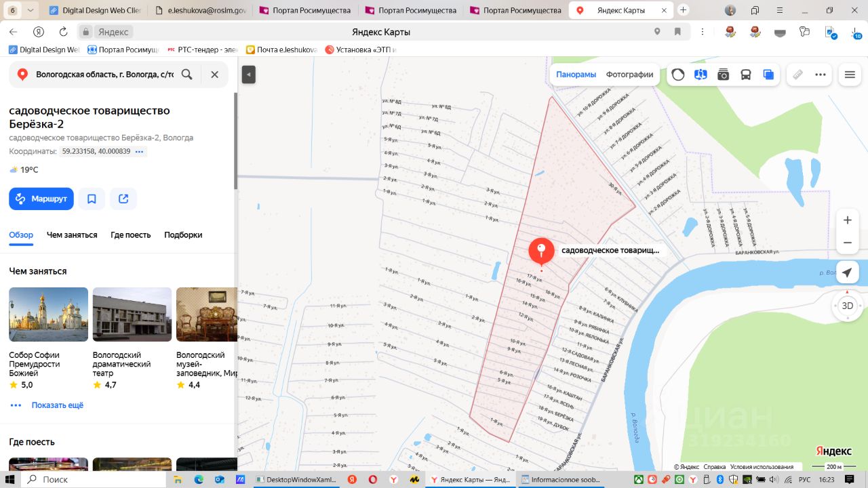The width and height of the screenshot is (868, 488).
Task: Go back with the browser back arrow
Action: coord(14,32)
